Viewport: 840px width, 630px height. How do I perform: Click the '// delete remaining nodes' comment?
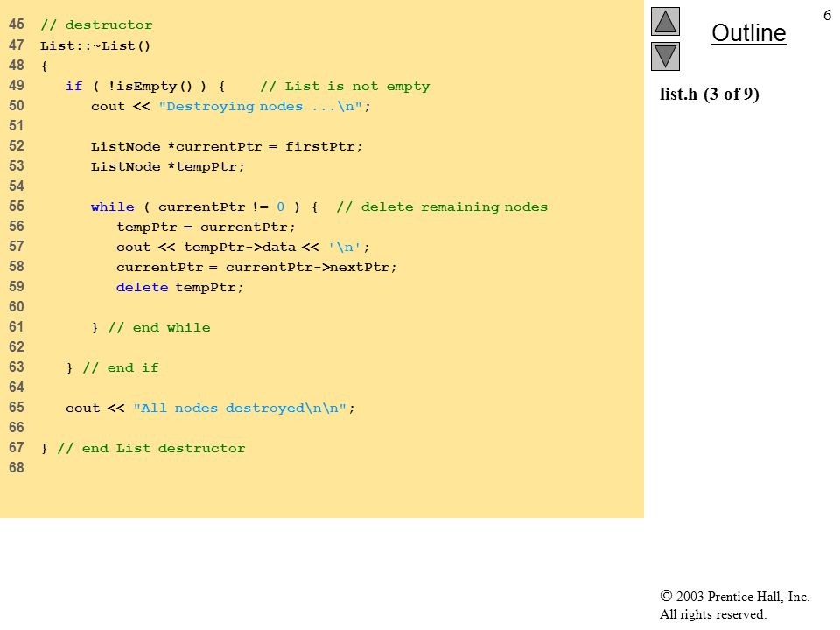442,206
